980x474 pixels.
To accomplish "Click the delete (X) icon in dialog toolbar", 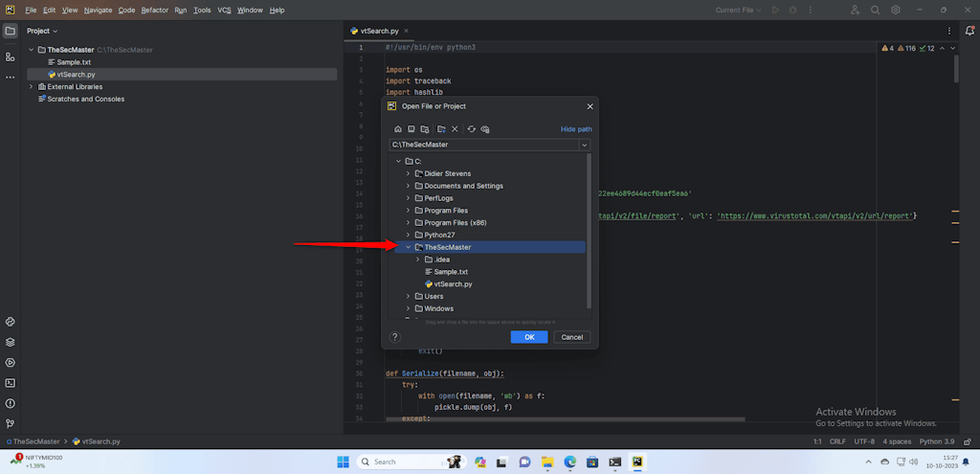I will click(x=455, y=129).
